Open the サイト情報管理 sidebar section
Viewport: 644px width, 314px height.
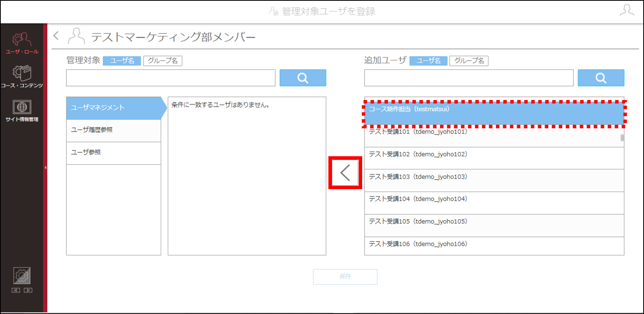tap(22, 111)
